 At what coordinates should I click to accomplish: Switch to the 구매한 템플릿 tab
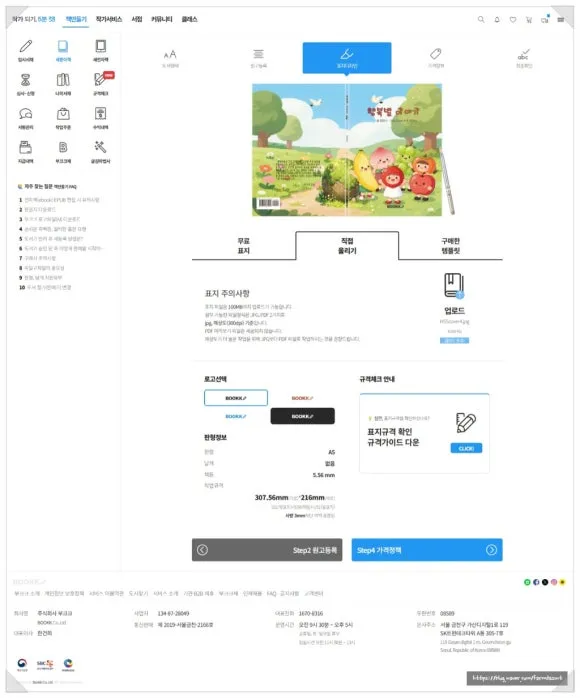click(450, 246)
